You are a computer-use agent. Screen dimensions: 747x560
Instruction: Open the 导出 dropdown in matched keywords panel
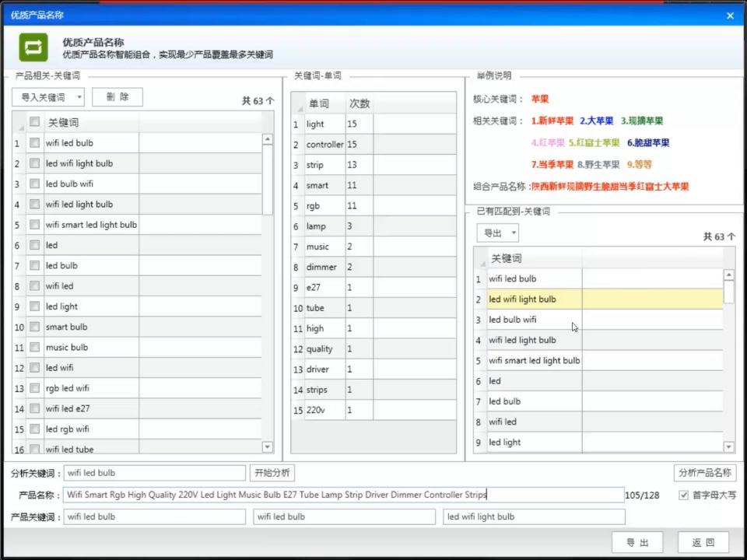(498, 233)
